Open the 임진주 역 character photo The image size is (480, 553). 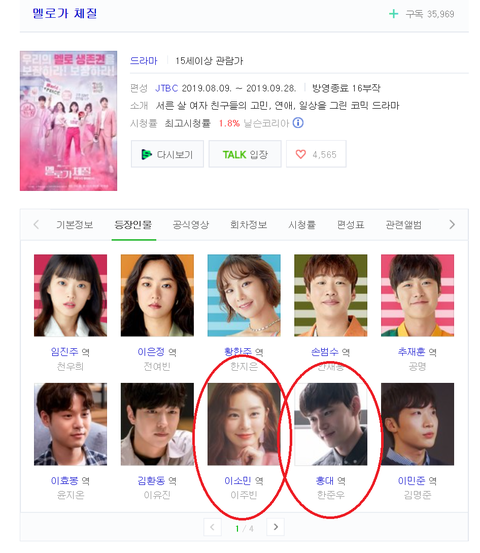coord(71,296)
